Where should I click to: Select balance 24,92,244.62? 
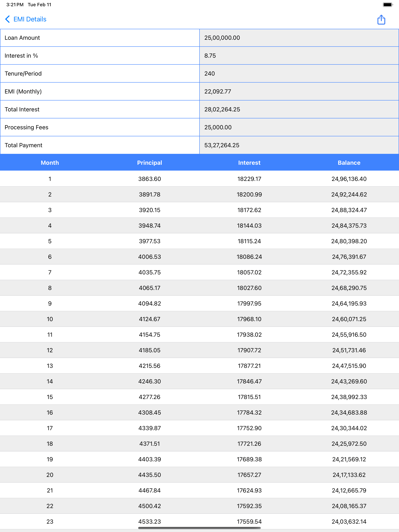tap(349, 194)
